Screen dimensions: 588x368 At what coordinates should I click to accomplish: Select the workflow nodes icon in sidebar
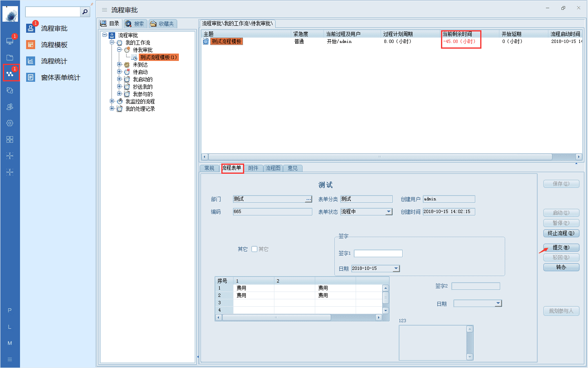coord(10,74)
